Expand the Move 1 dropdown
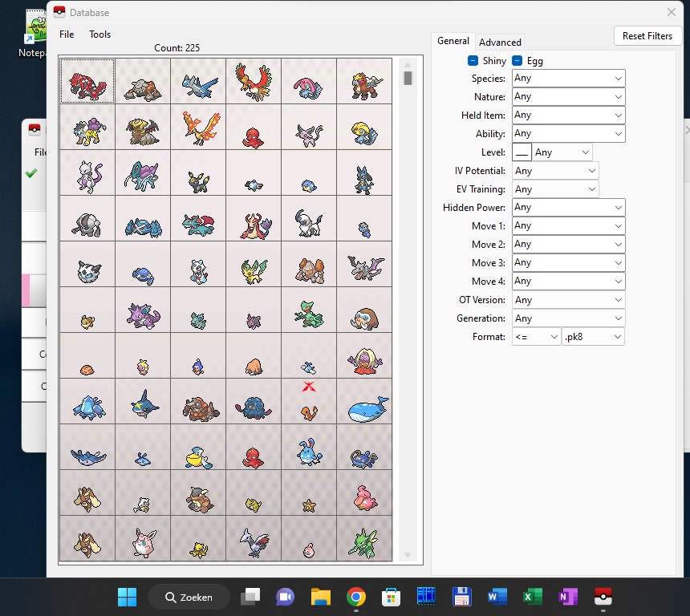This screenshot has width=690, height=616. pyautogui.click(x=568, y=225)
